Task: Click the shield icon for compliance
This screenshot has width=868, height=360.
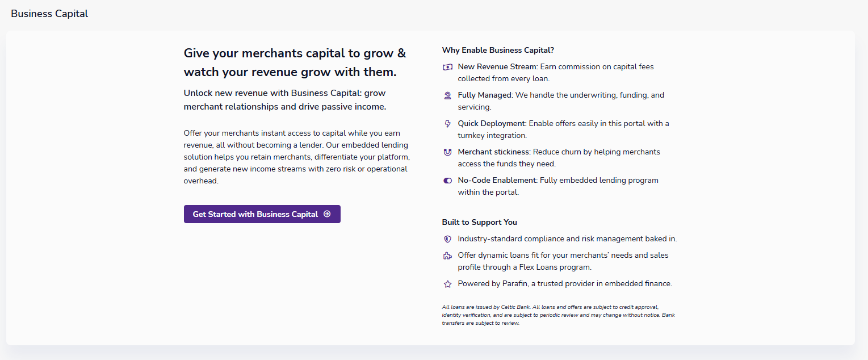Action: point(447,239)
